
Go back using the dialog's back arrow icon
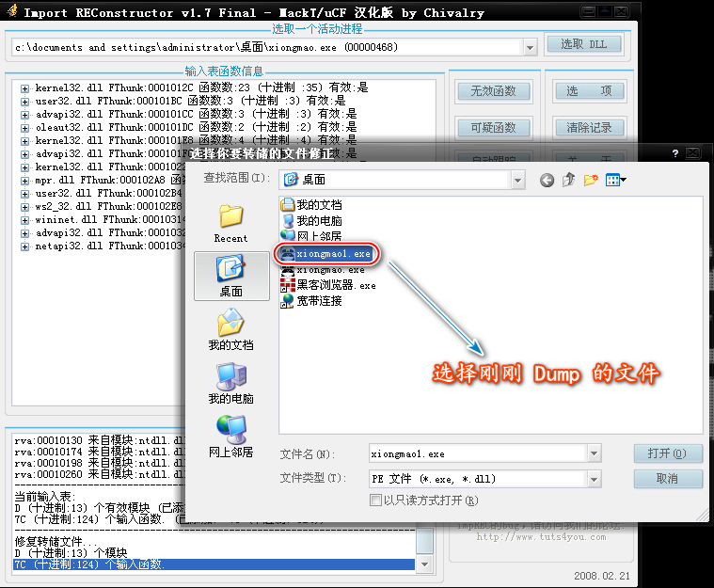[x=547, y=181]
